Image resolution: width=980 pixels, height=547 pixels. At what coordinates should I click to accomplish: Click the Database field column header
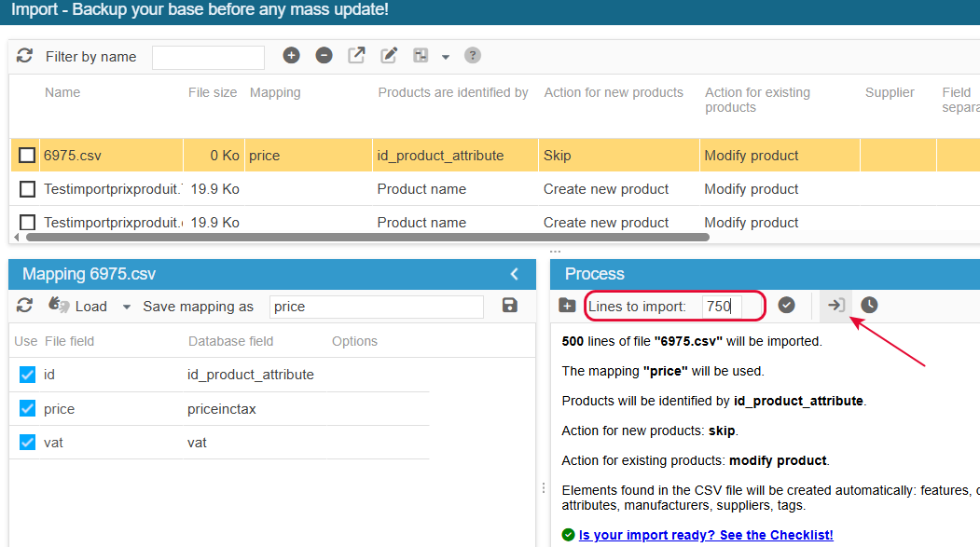click(230, 341)
